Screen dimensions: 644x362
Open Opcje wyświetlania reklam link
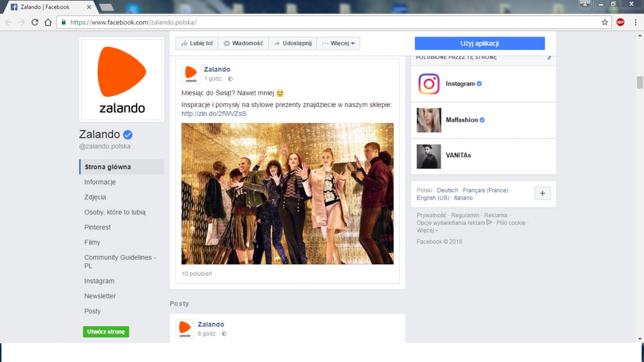coord(455,223)
